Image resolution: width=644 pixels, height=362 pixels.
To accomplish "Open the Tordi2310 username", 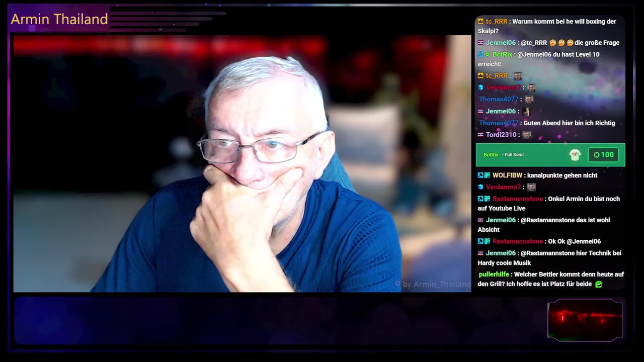I will click(501, 135).
